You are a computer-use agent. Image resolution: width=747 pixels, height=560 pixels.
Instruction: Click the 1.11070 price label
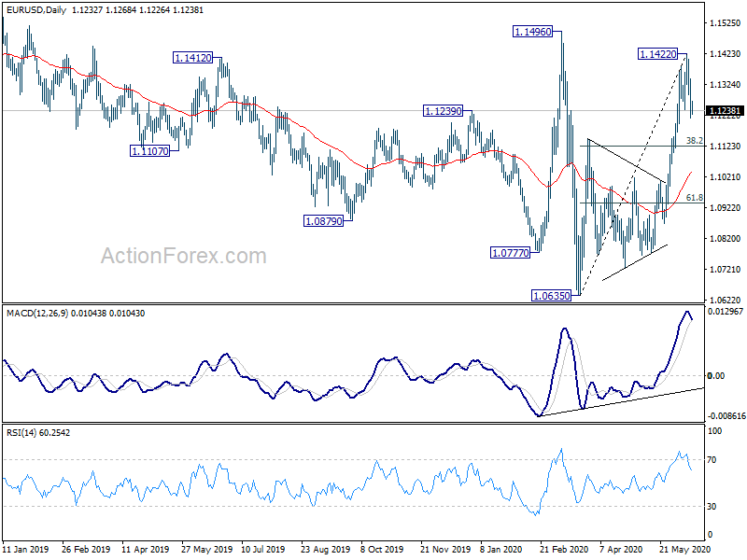click(x=149, y=151)
